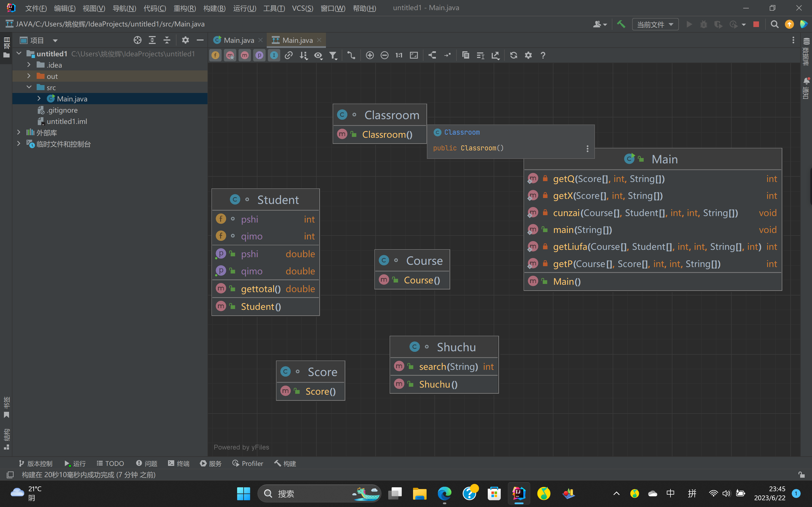Screen dimensions: 812x507
Task: Open the 终端 terminal tool window
Action: [x=179, y=463]
